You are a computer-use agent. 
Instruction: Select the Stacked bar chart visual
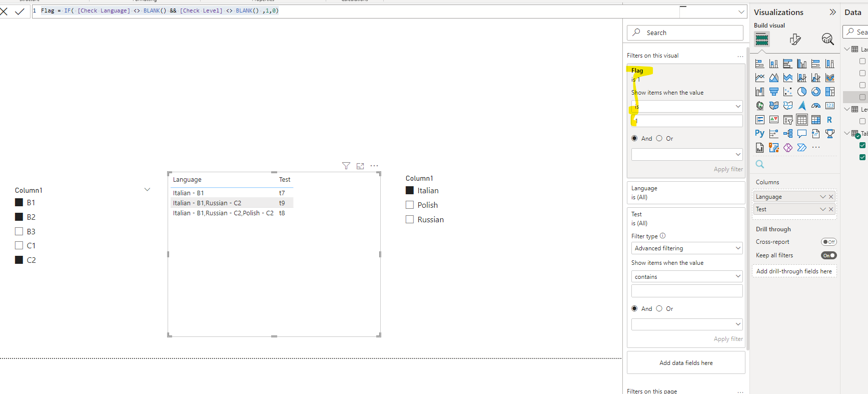pos(760,64)
